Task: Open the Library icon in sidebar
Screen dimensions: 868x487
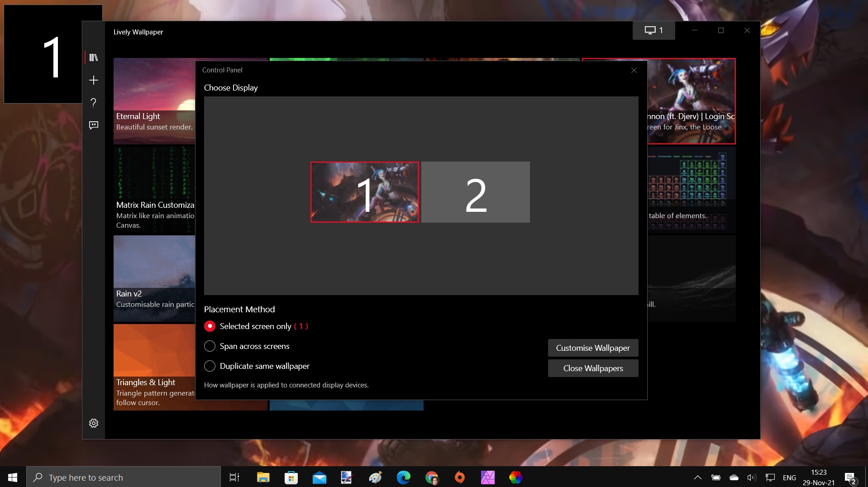Action: pos(94,57)
